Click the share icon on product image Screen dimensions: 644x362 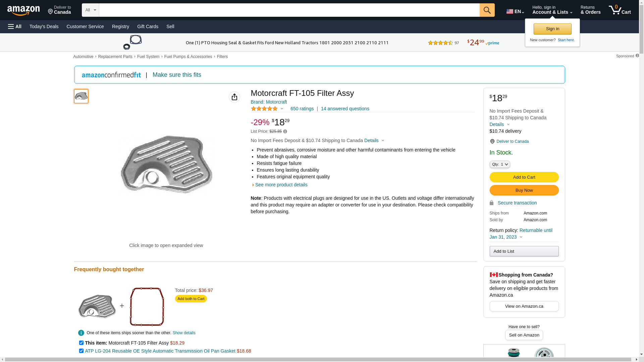pyautogui.click(x=234, y=97)
